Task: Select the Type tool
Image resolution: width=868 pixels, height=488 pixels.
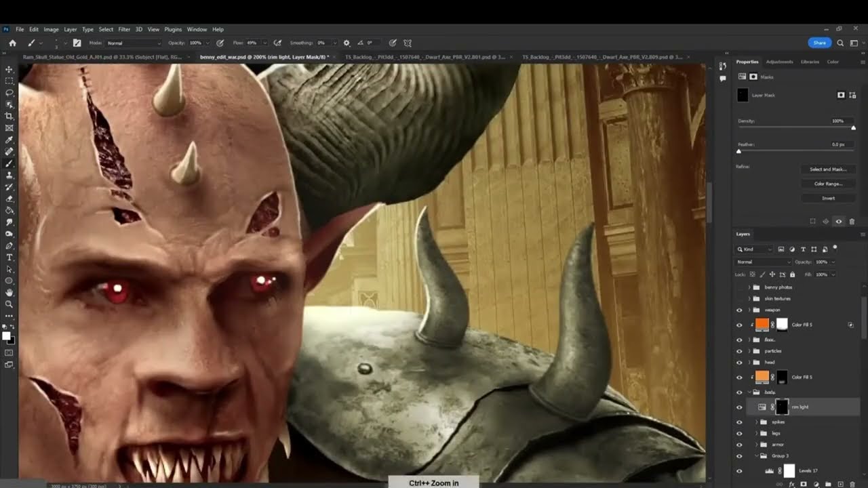Action: (9, 258)
